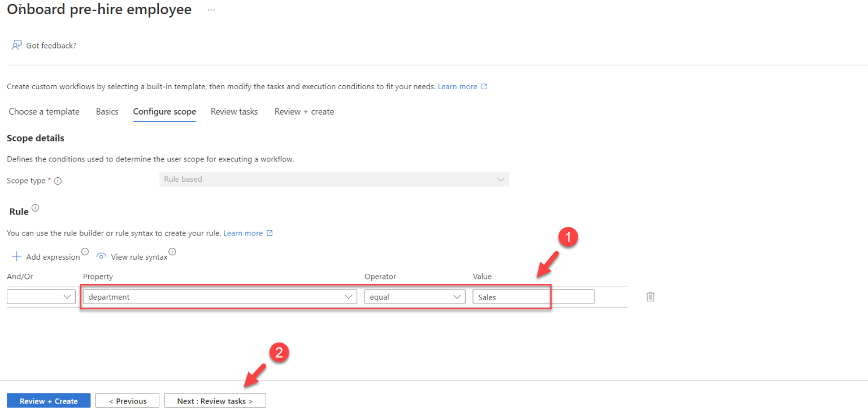Click the info icon next to Rule heading
Image resolution: width=868 pixels, height=416 pixels.
pyautogui.click(x=36, y=208)
